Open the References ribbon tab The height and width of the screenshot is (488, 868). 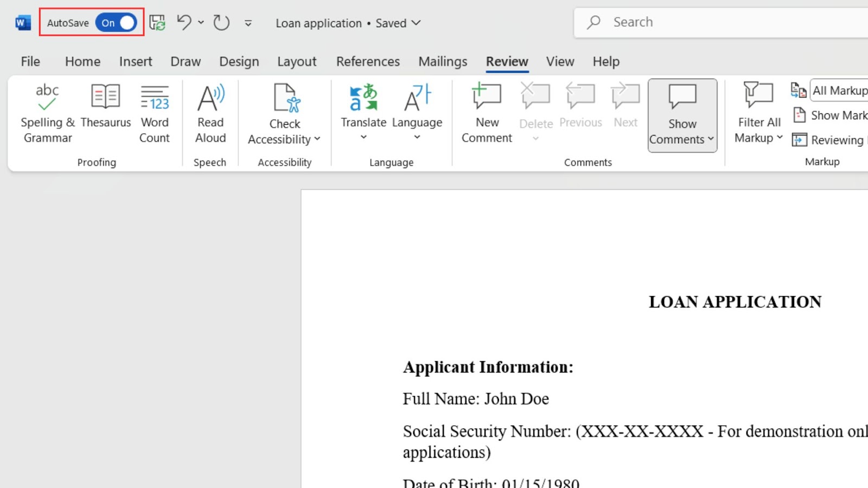[x=368, y=61]
